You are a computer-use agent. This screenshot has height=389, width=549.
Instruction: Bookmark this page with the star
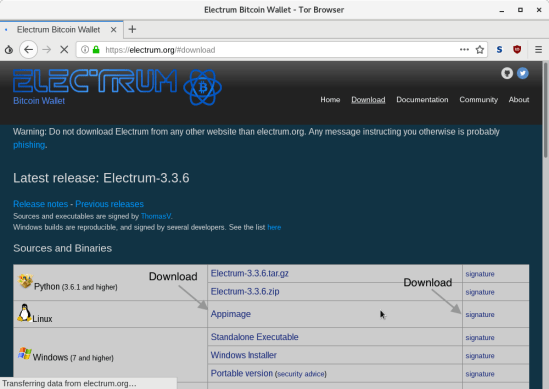480,50
